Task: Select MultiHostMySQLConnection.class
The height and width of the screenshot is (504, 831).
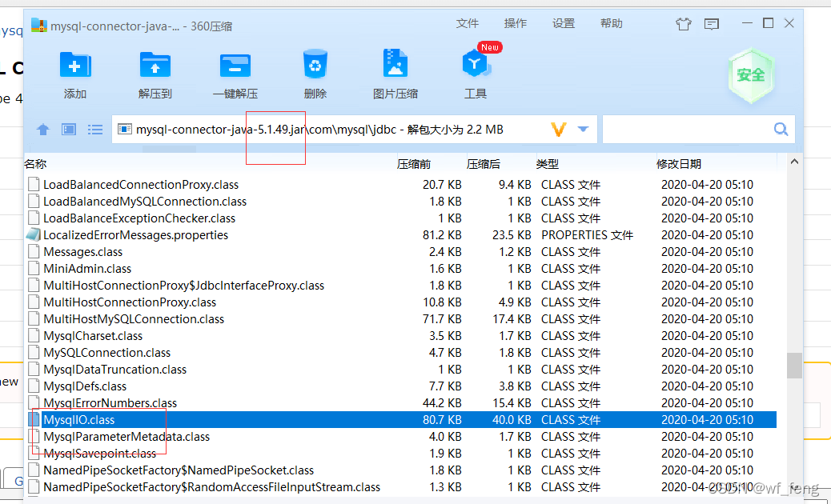Action: tap(134, 318)
